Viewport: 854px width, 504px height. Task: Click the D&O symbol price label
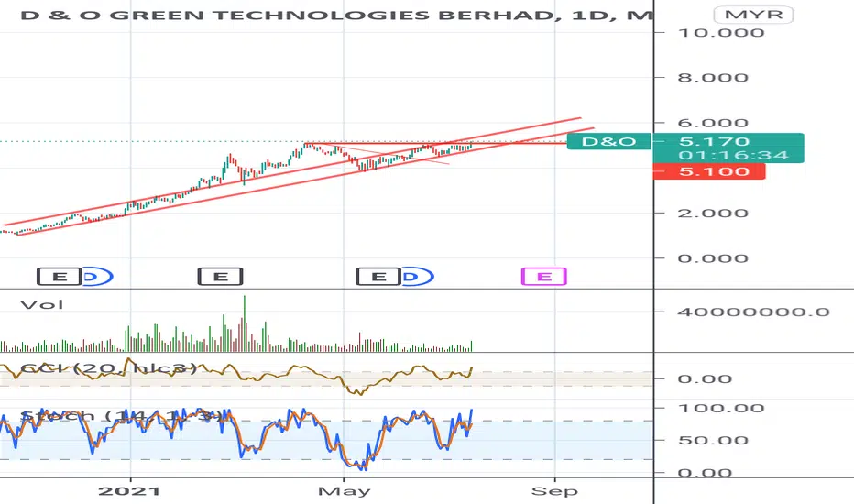point(609,142)
